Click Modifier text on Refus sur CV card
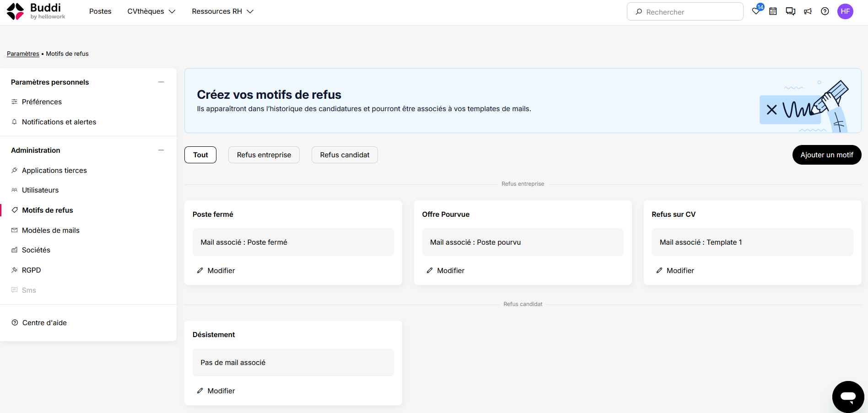Image resolution: width=868 pixels, height=413 pixels. tap(680, 270)
